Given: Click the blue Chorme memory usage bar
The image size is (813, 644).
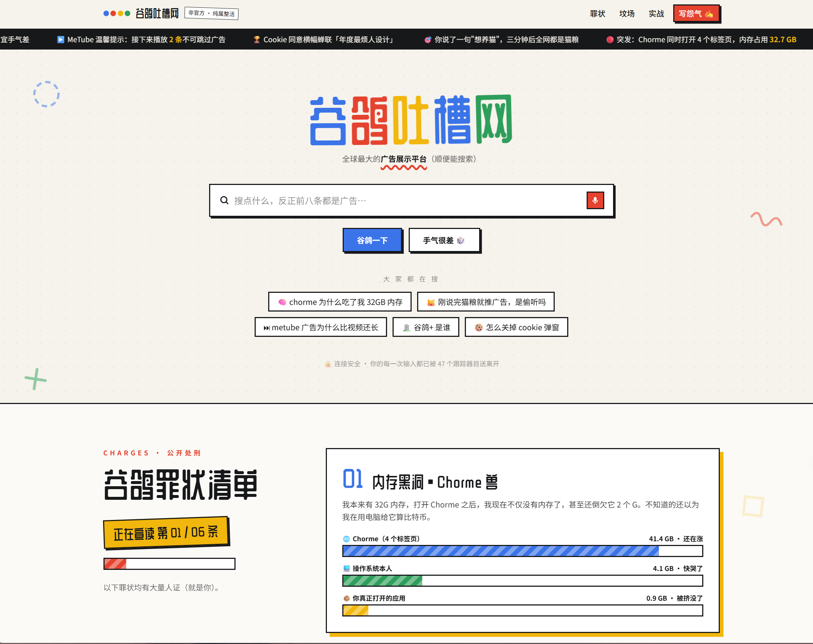Looking at the screenshot, I should click(x=522, y=551).
